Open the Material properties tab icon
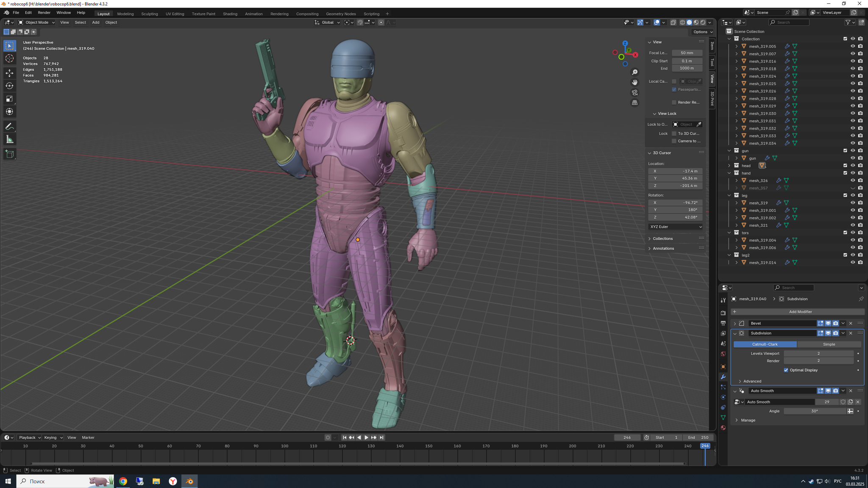 [x=723, y=428]
